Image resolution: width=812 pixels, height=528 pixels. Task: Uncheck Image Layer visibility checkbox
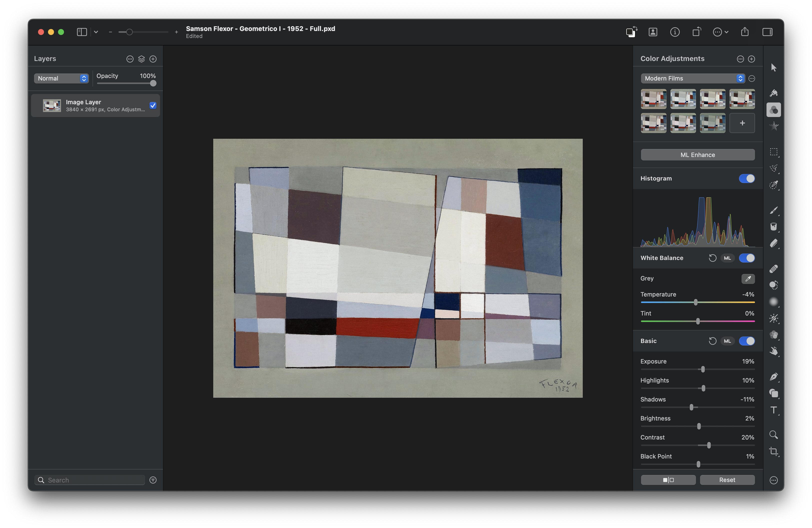click(153, 105)
